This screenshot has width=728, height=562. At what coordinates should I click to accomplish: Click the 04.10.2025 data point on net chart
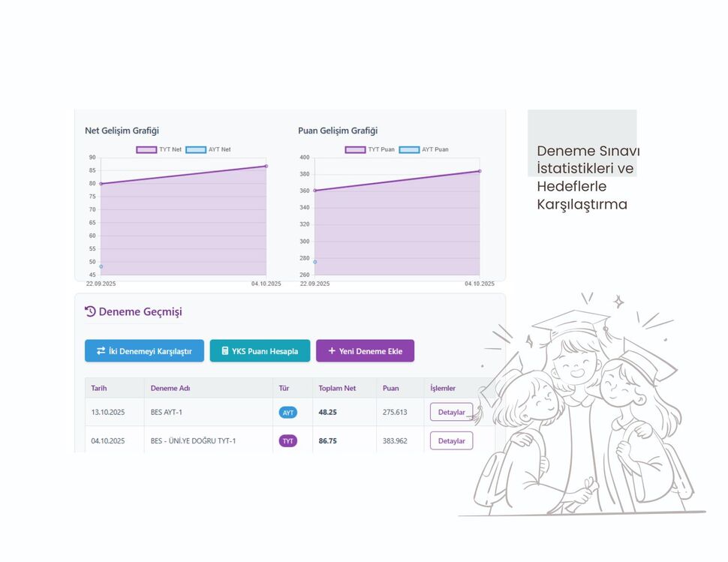tap(266, 166)
